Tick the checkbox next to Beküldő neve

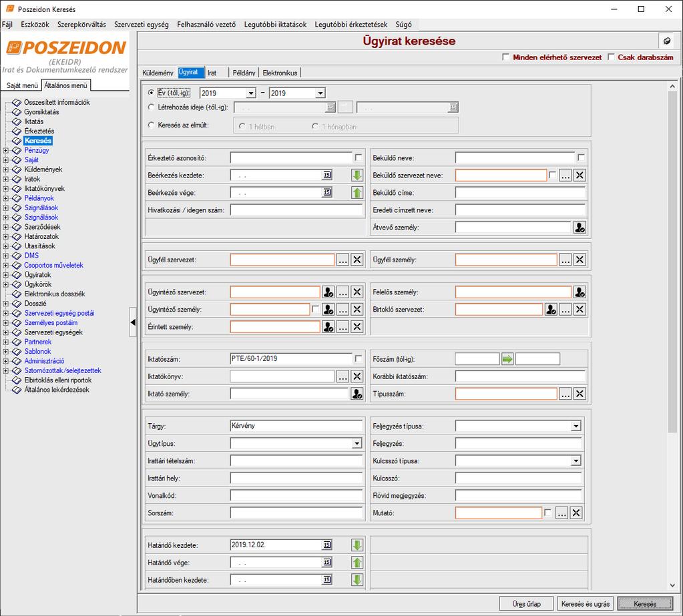(581, 157)
